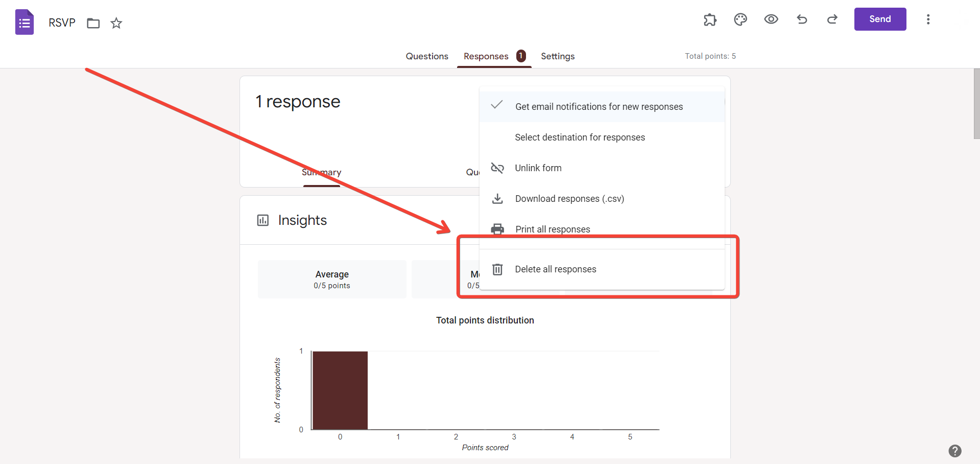Image resolution: width=980 pixels, height=464 pixels.
Task: Click the Average points card
Action: [332, 280]
